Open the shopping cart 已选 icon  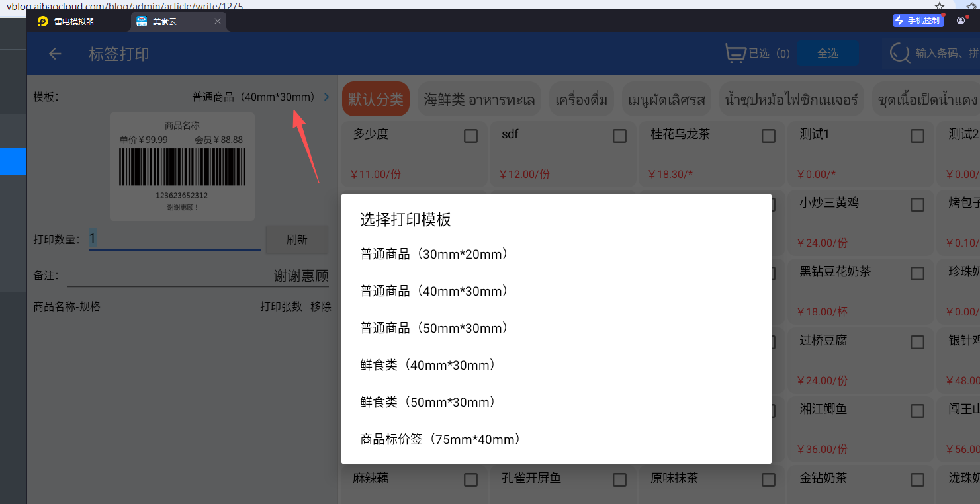tap(735, 54)
